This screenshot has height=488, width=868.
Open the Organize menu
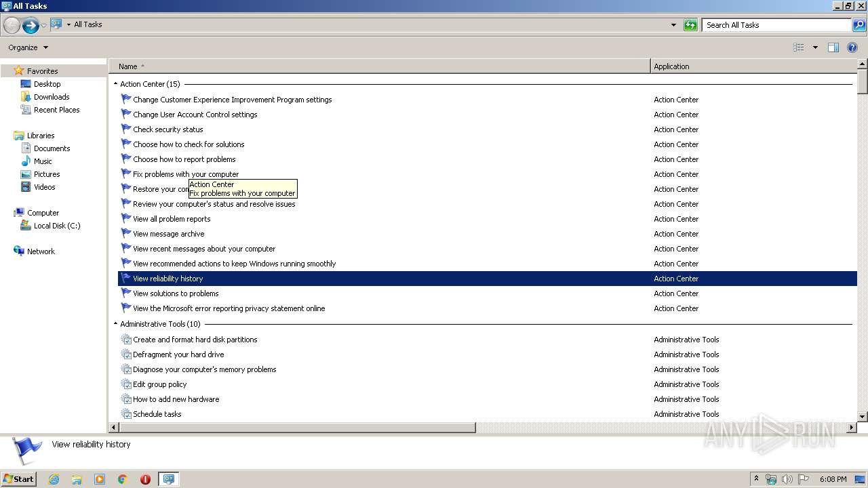pyautogui.click(x=28, y=47)
